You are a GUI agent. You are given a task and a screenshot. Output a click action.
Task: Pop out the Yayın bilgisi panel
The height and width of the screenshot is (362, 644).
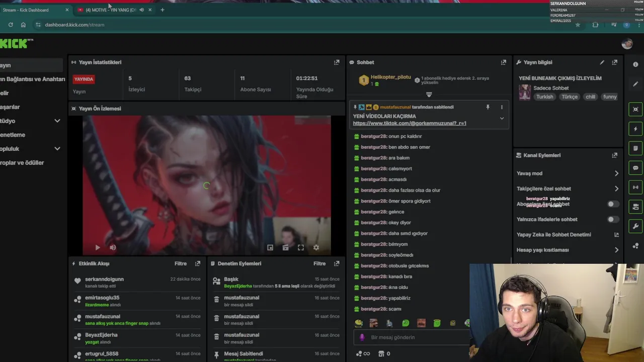point(614,62)
